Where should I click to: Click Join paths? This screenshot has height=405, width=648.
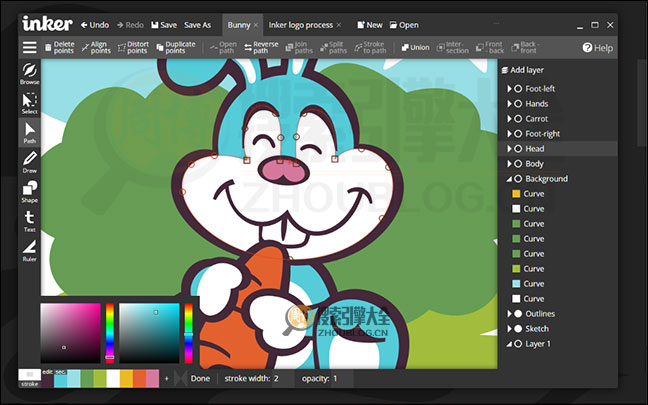click(x=299, y=48)
